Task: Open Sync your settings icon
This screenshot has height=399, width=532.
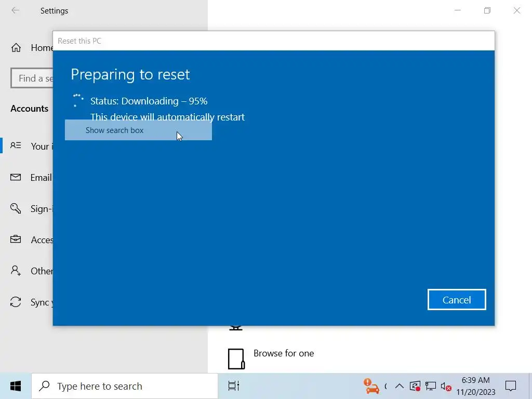Action: point(16,302)
